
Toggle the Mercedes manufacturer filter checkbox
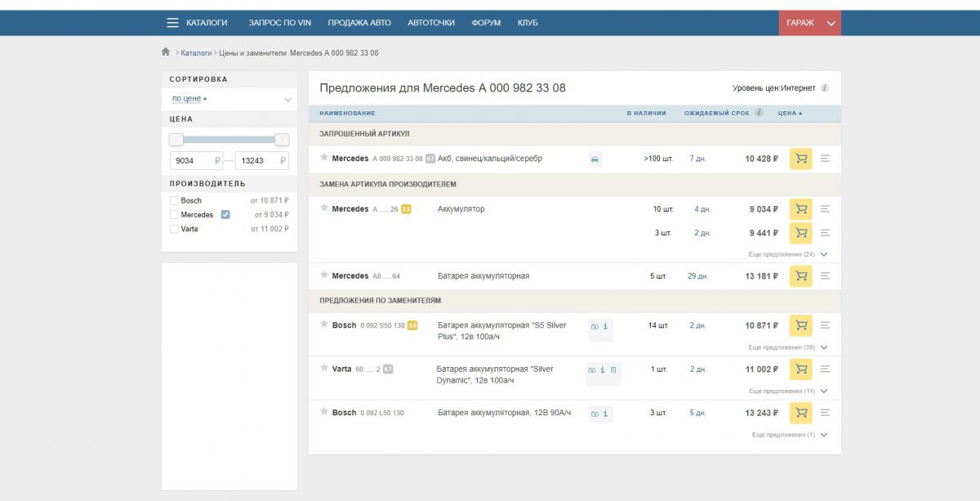pyautogui.click(x=174, y=214)
